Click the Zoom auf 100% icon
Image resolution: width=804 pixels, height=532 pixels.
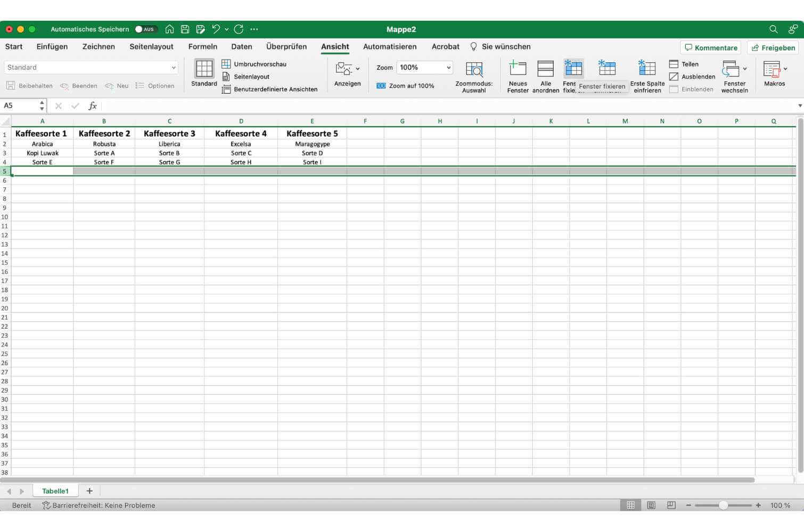[x=381, y=86]
